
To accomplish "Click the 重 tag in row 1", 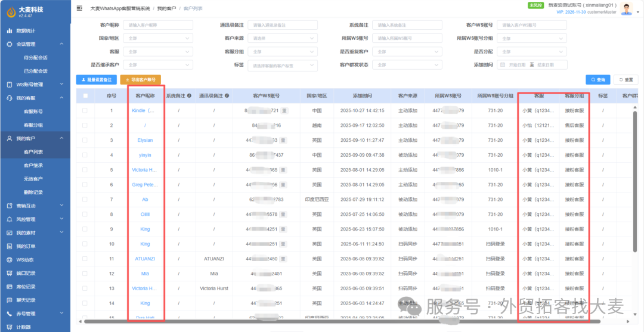I will coord(283,111).
